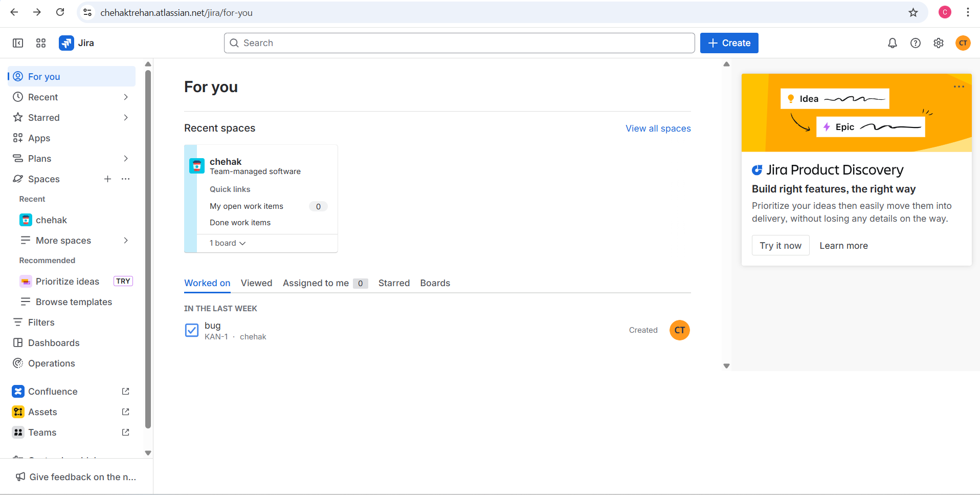Click the browser address bar URL

coord(176,13)
